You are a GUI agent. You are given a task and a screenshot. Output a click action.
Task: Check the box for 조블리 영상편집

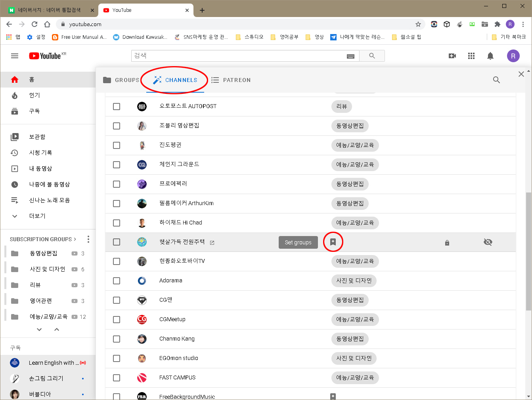[117, 126]
